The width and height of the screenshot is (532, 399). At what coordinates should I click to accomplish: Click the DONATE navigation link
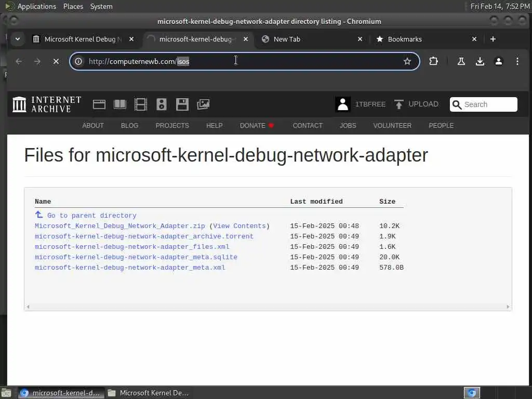click(257, 126)
